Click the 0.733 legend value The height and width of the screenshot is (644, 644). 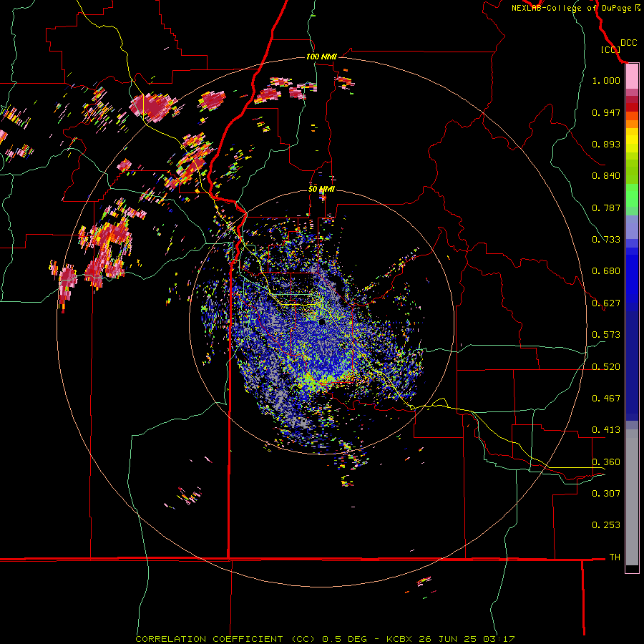point(606,240)
